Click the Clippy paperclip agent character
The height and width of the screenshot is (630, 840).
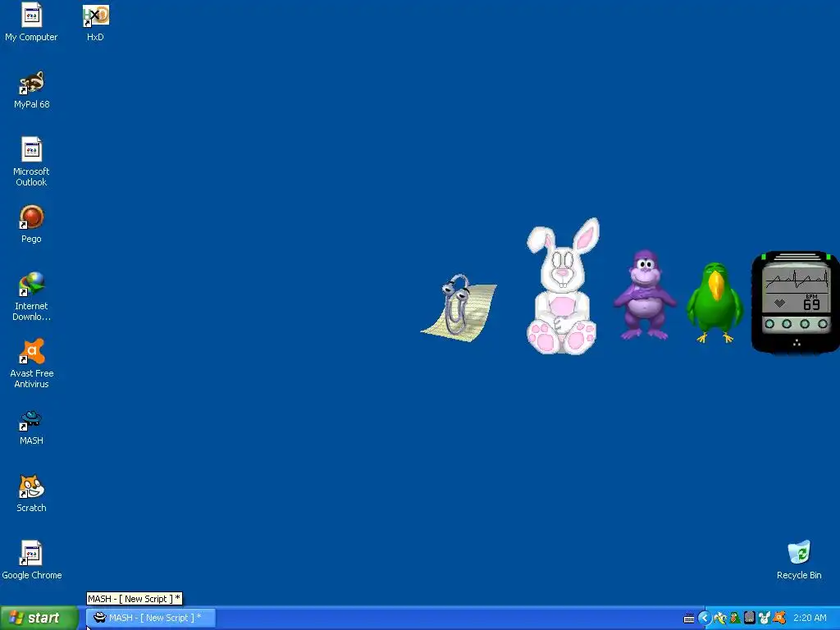pyautogui.click(x=459, y=308)
